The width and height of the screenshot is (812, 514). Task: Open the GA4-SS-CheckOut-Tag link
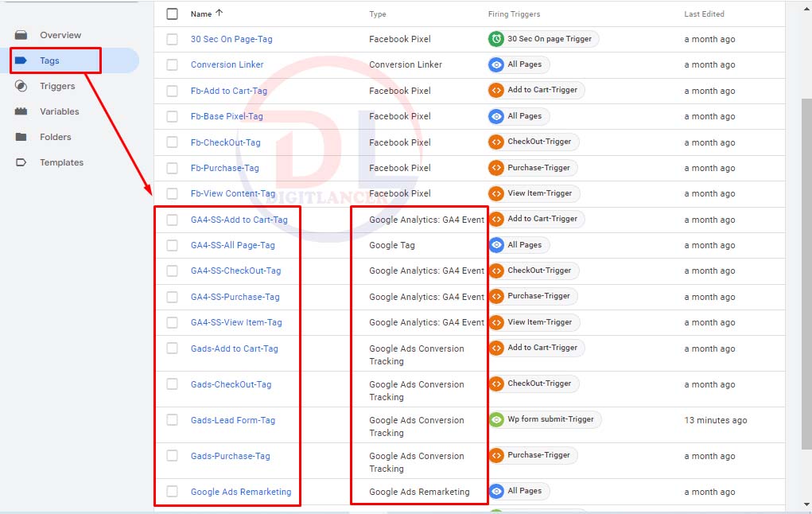point(235,271)
